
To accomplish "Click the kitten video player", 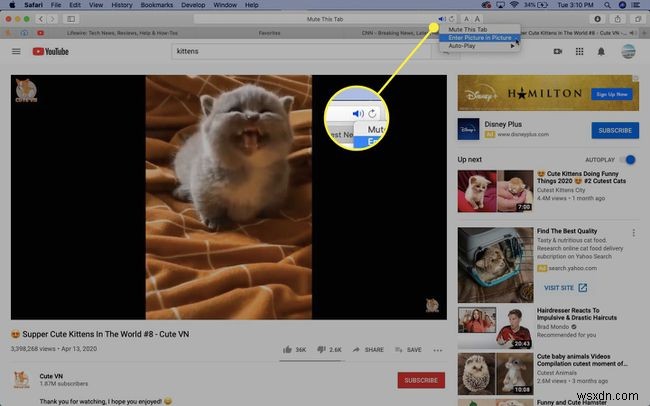I will (x=229, y=197).
